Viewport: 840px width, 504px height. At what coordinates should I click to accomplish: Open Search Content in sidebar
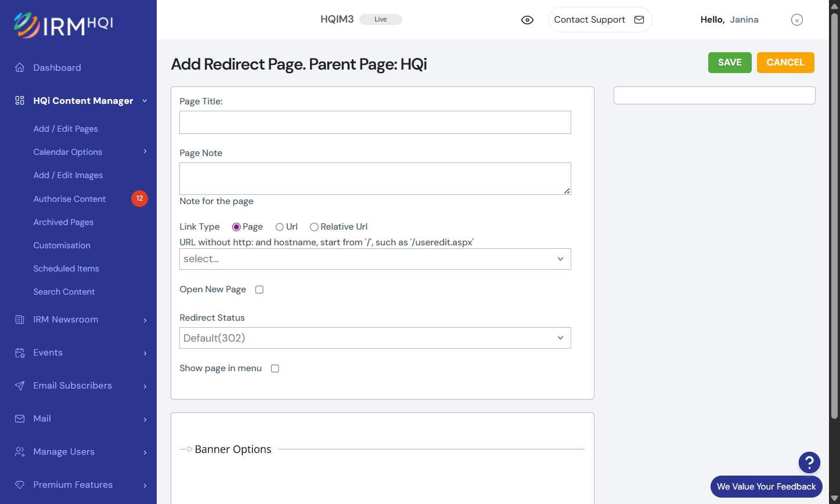64,292
